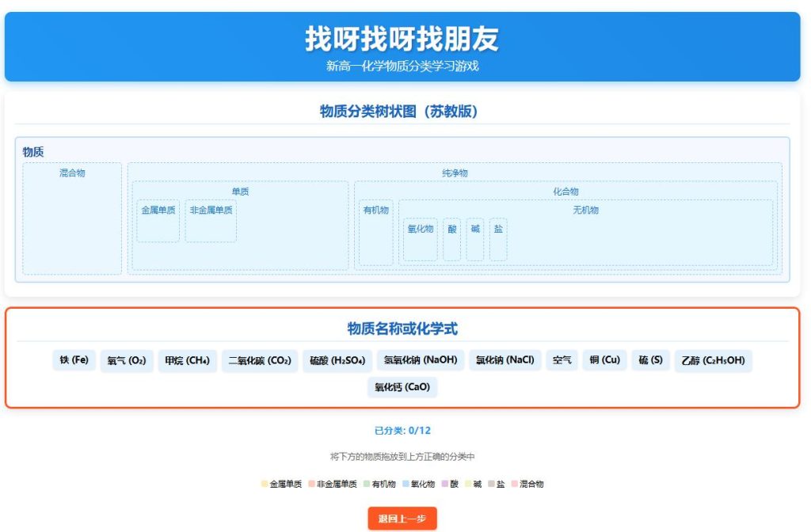Click the 已分类: 0/12 progress counter
Screen dimensions: 811x532
click(402, 431)
